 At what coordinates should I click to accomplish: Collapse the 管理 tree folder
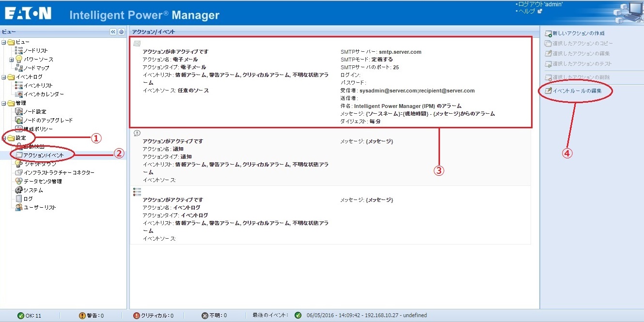(3, 103)
